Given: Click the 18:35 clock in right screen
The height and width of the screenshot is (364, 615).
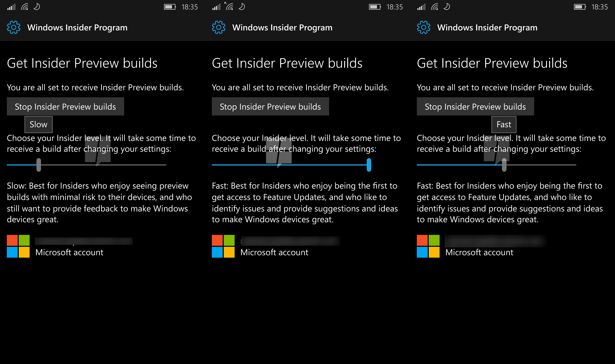Looking at the screenshot, I should 600,7.
